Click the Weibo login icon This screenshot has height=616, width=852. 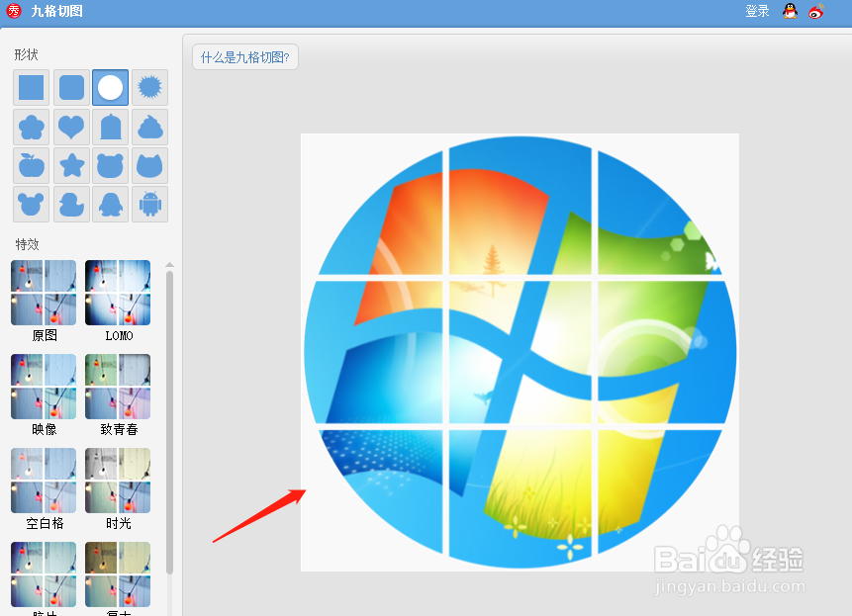(816, 11)
